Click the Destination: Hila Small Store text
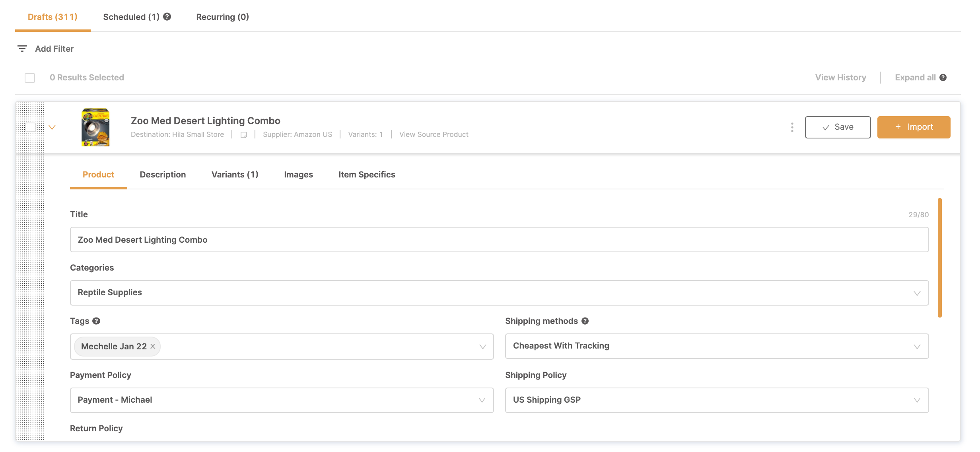Screen dimensions: 980x452 177,134
